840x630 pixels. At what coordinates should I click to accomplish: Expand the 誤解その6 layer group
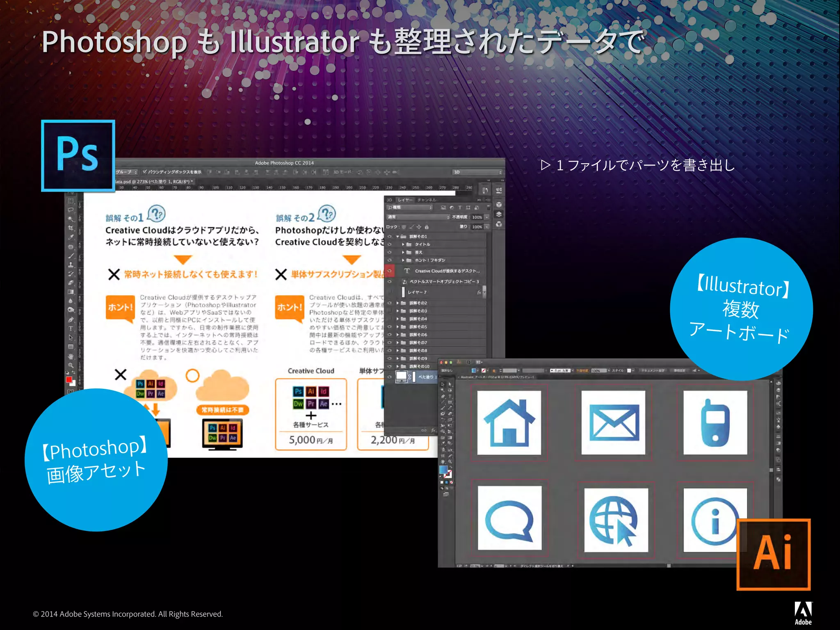tap(397, 335)
